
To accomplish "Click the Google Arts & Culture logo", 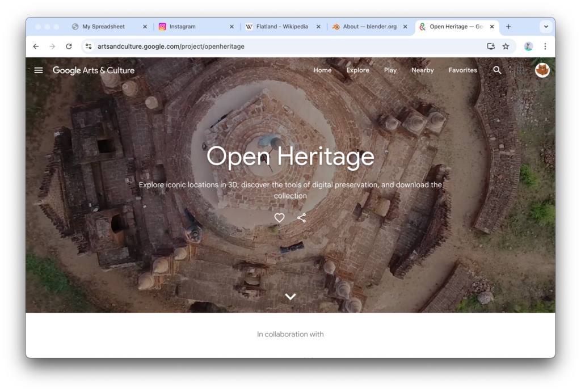I will coord(94,70).
